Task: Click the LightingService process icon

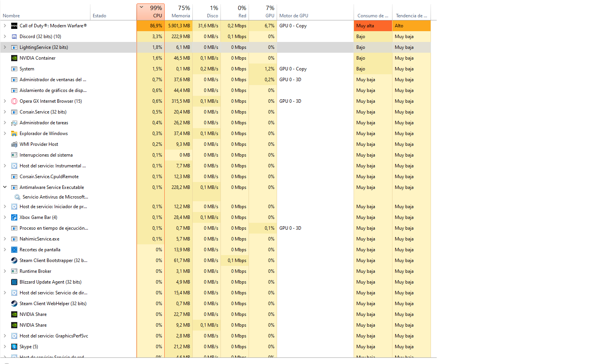Action: click(x=14, y=47)
